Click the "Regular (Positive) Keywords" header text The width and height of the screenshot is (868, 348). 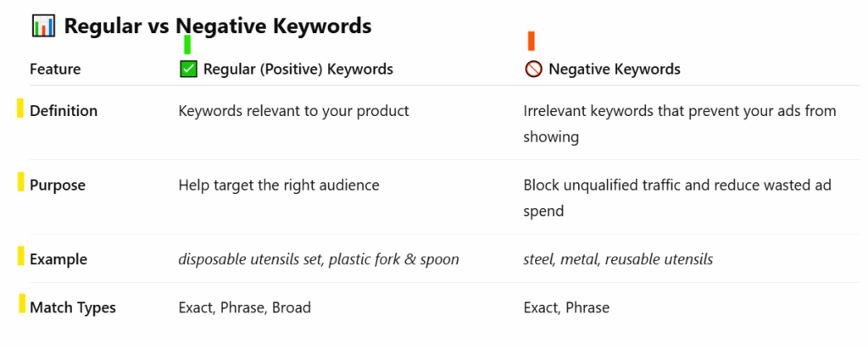tap(298, 69)
